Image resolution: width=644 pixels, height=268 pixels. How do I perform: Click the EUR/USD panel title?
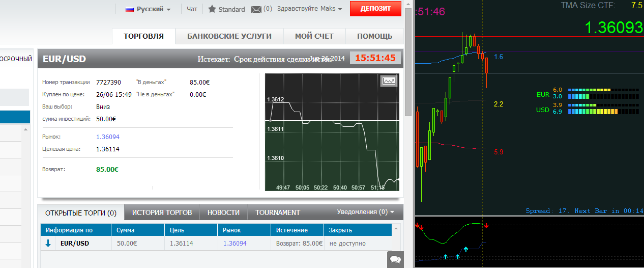pos(65,59)
